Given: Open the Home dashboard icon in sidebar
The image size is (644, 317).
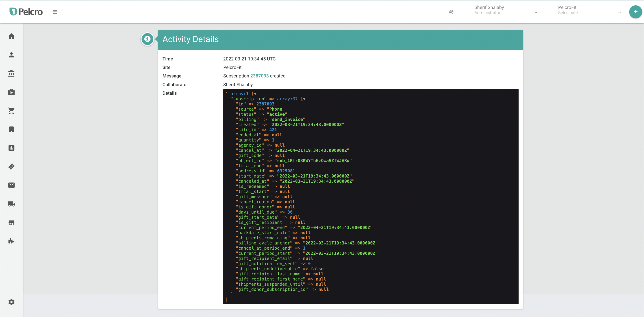Looking at the screenshot, I should (x=11, y=36).
